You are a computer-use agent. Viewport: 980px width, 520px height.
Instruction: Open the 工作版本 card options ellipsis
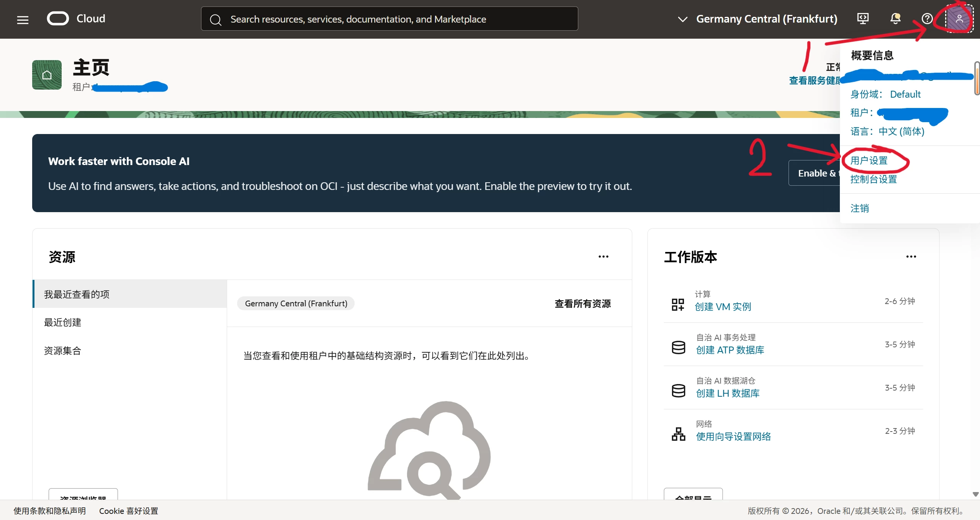(x=911, y=257)
